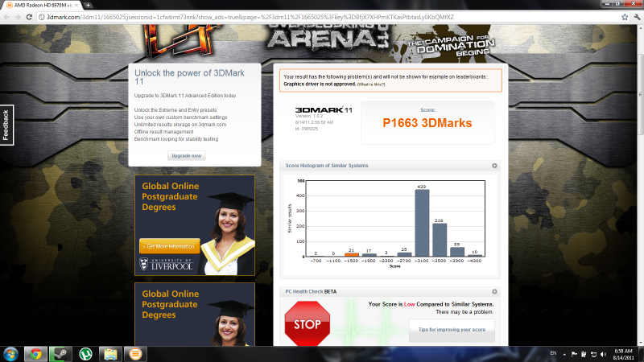Open the 'What is this?' driver link
Viewport: 644px width, 362px height.
tap(371, 84)
